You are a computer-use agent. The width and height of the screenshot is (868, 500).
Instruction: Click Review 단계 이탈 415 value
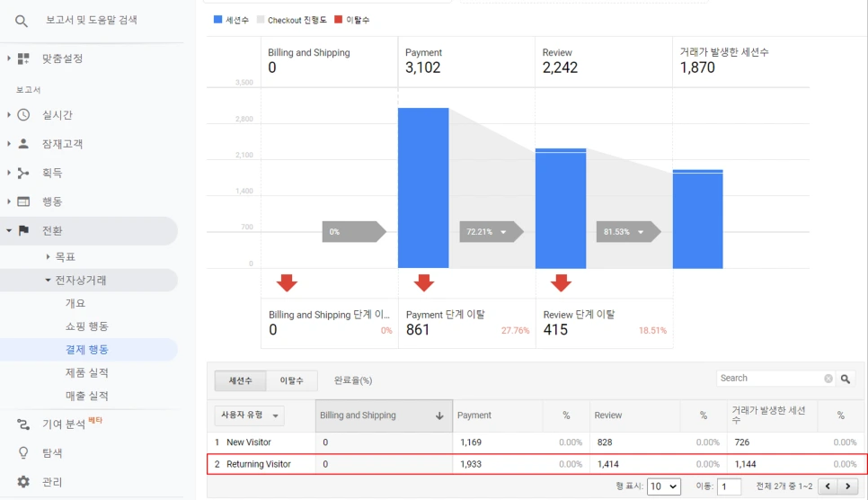tap(555, 330)
